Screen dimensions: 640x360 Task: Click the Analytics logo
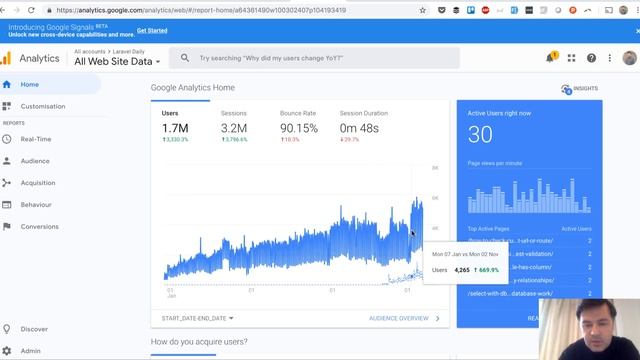click(6, 58)
